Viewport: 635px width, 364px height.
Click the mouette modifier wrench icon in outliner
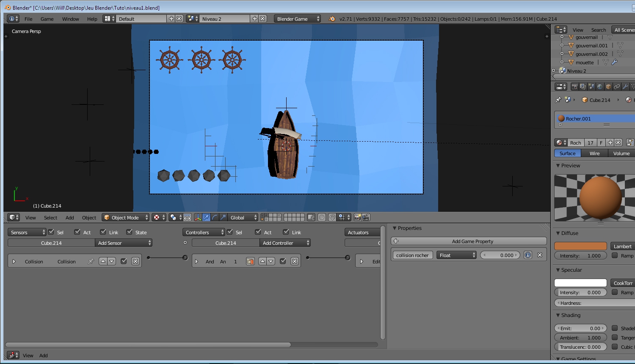click(x=615, y=62)
